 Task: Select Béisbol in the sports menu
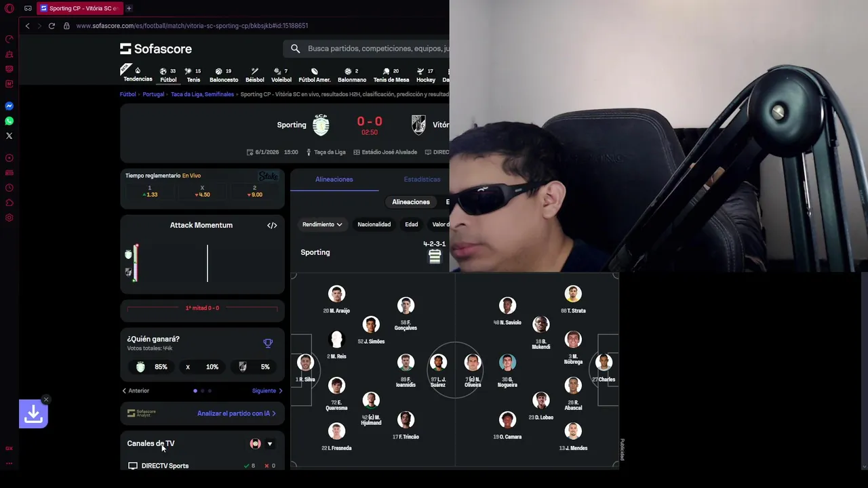click(255, 75)
